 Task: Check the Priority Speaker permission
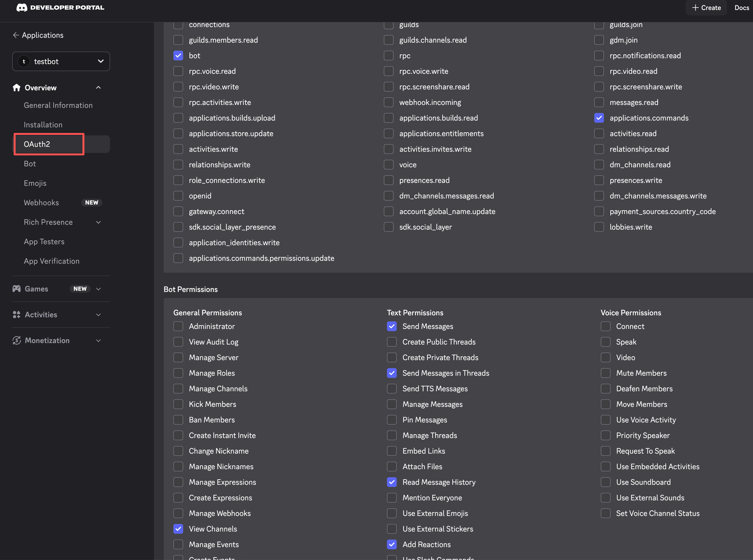pos(605,436)
